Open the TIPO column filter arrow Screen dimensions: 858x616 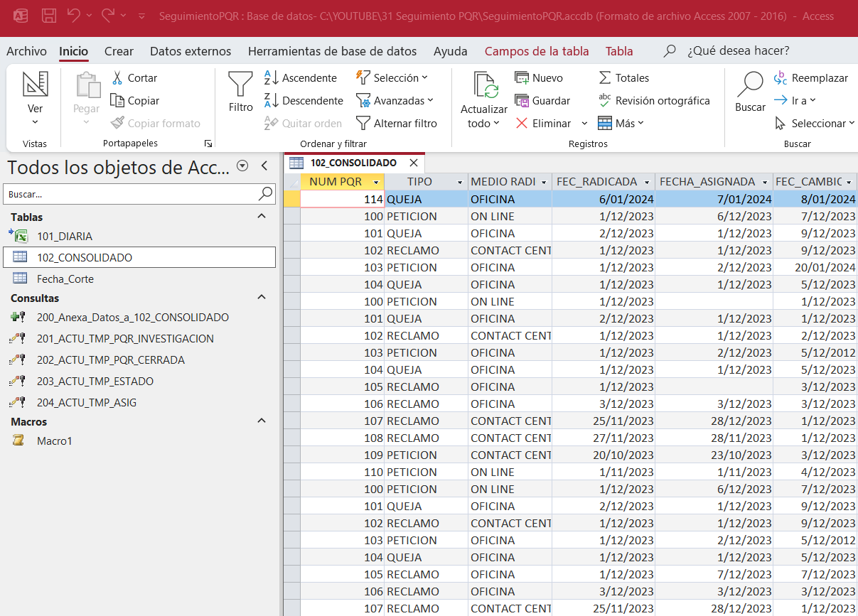[x=461, y=182]
